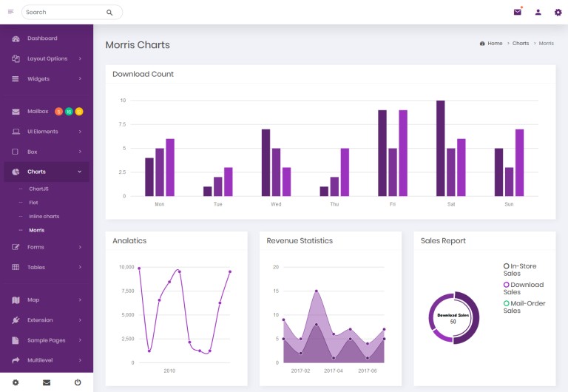Open settings gear in the sidebar footer
The image size is (568, 392).
click(16, 382)
